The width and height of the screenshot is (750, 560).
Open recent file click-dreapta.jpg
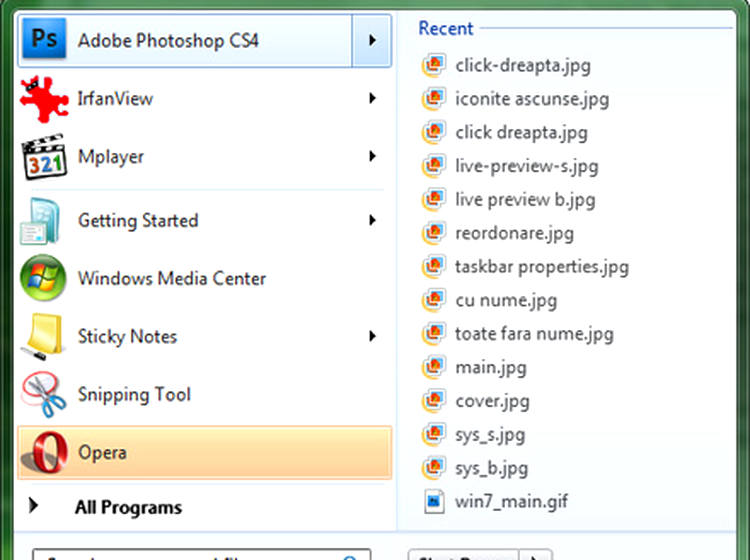(x=522, y=66)
